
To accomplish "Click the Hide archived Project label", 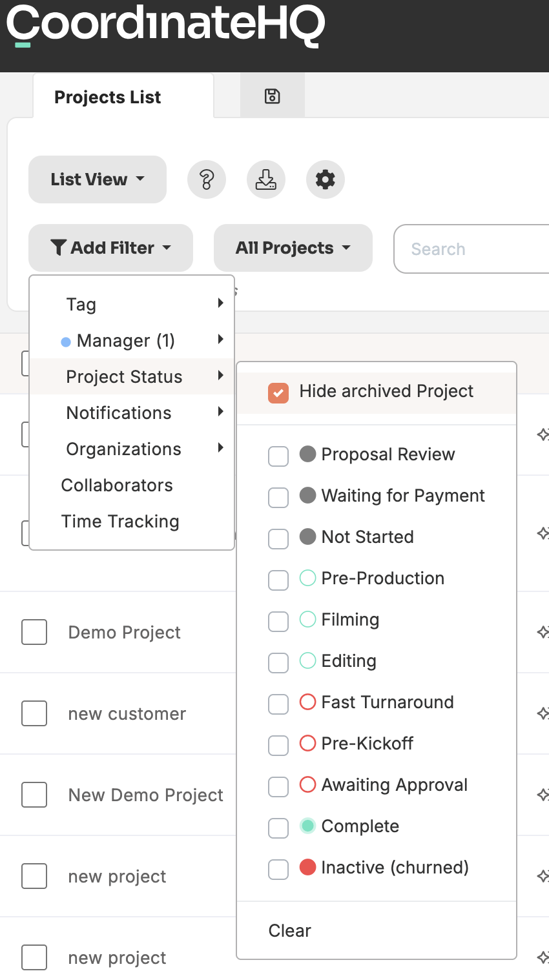I will click(386, 391).
